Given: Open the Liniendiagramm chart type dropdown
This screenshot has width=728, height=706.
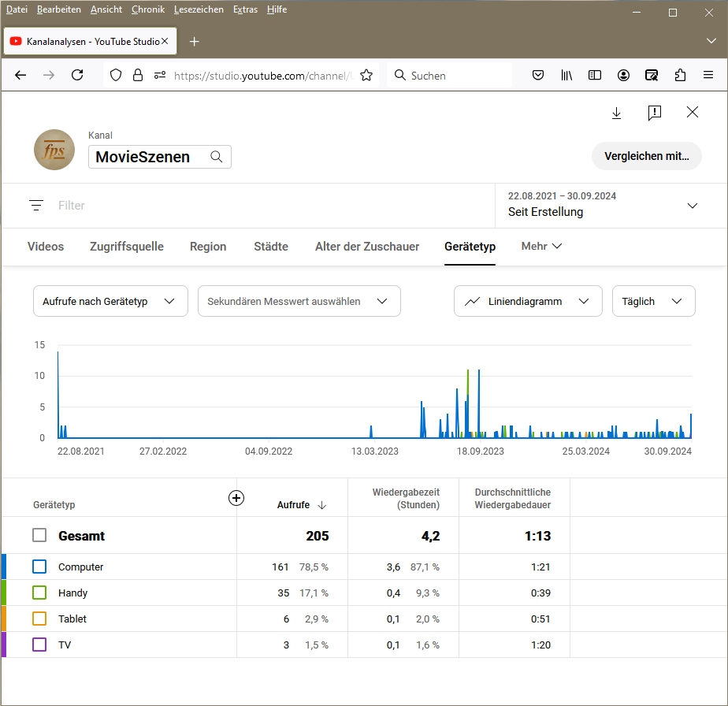Looking at the screenshot, I should 528,301.
